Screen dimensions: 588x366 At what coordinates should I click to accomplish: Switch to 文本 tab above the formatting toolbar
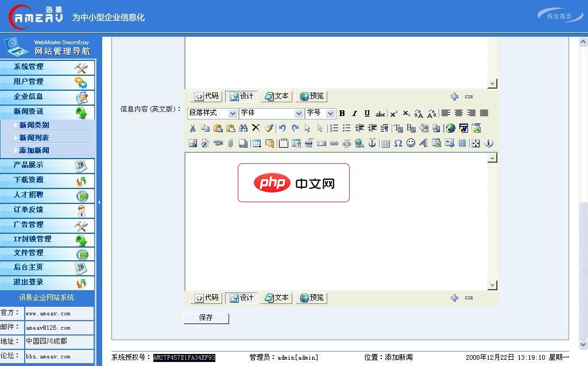click(277, 96)
